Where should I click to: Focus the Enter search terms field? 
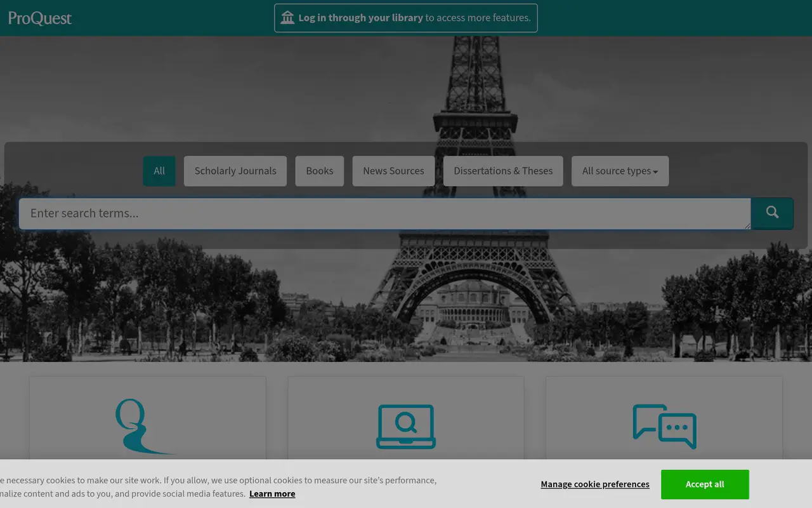[385, 213]
